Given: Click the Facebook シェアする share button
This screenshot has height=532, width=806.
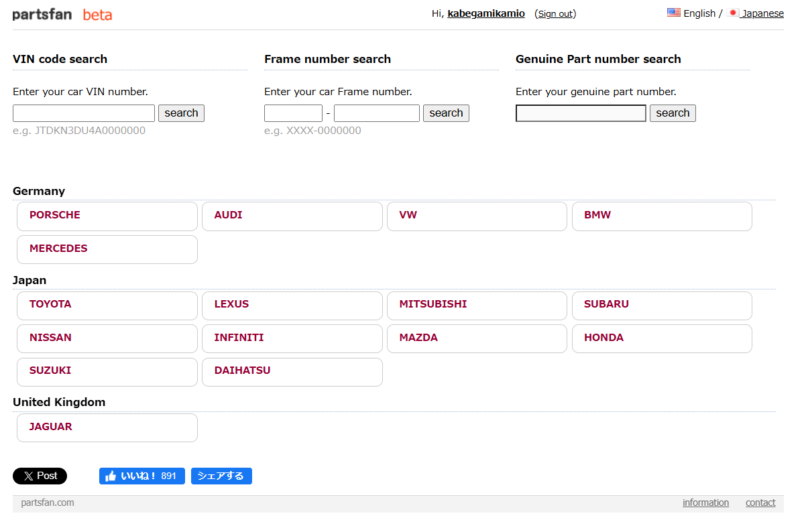Looking at the screenshot, I should (x=221, y=476).
